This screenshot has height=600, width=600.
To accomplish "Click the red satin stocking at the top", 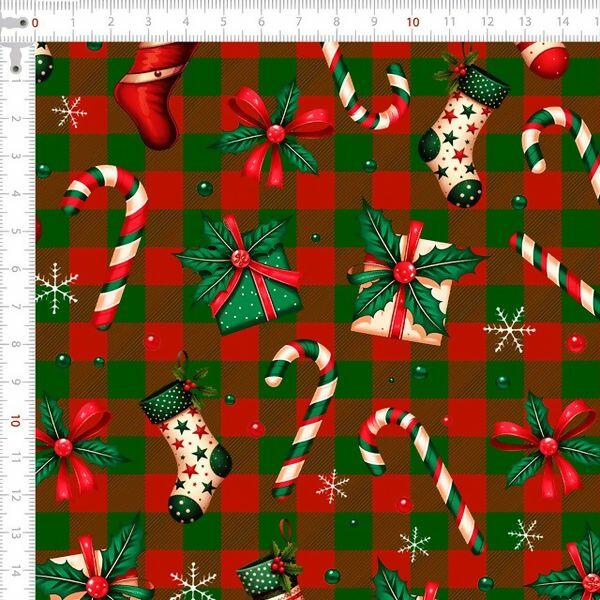I will (x=152, y=88).
